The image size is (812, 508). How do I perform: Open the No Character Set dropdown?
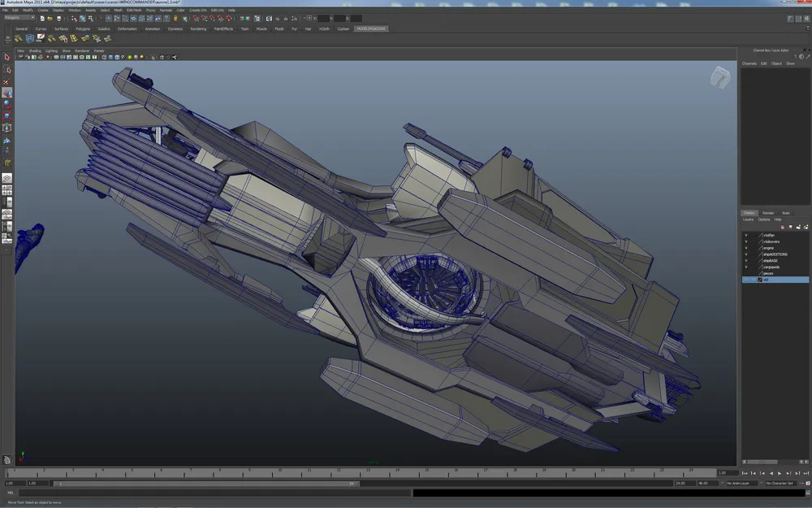tap(780, 483)
